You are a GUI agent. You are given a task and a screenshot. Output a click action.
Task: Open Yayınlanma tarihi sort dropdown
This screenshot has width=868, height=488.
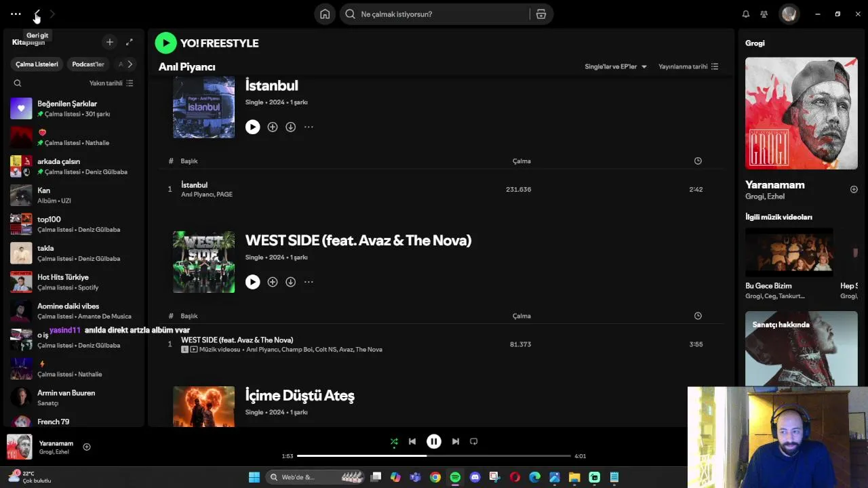(x=688, y=66)
